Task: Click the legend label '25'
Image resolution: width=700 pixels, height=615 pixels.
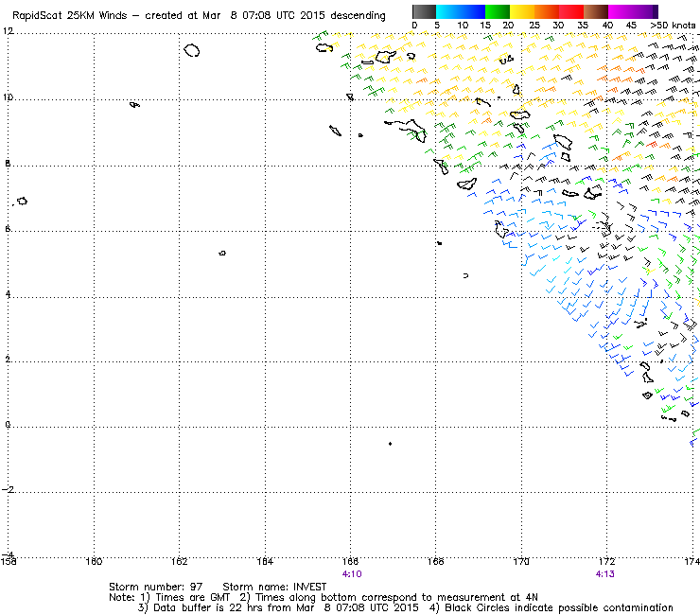Action: coord(534,25)
